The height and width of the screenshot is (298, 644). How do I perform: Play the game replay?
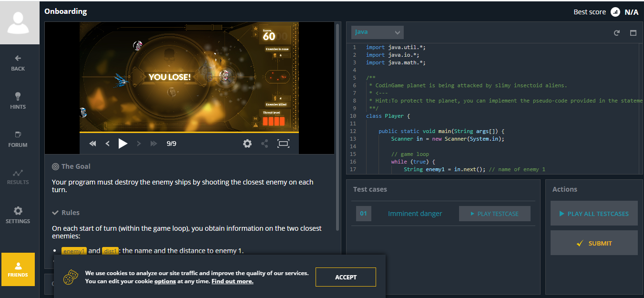(123, 144)
